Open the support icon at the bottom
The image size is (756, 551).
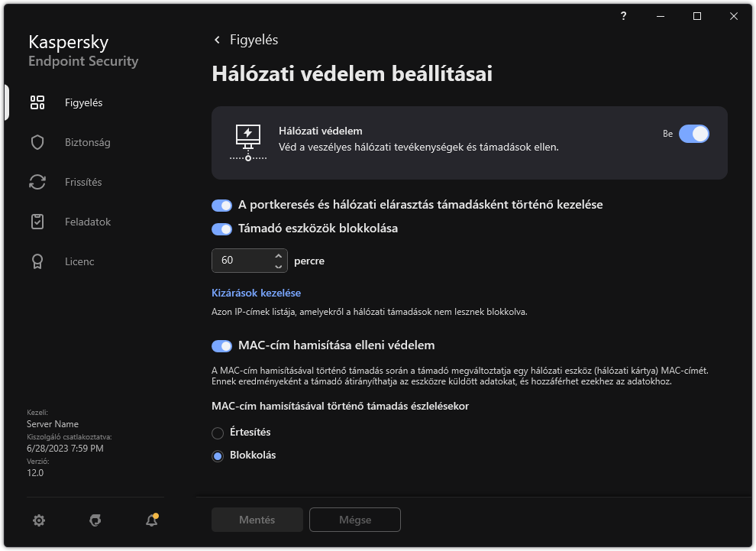point(95,520)
